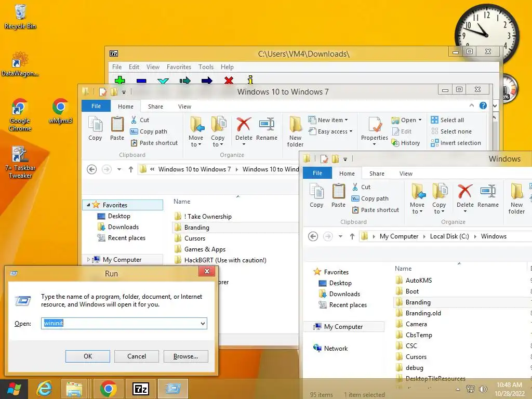
Task: Open File tab in the Windows folder window
Action: 317,173
